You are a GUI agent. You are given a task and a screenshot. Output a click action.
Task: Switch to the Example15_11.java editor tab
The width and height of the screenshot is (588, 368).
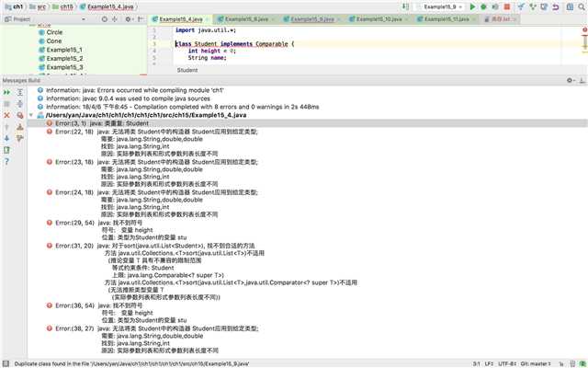(x=447, y=19)
